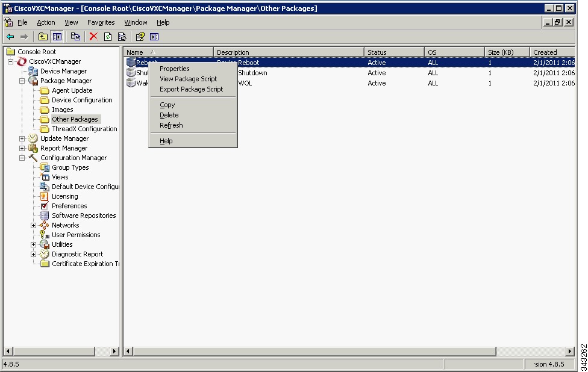This screenshot has width=588, height=372.
Task: Click the Views icon in the tree
Action: point(45,177)
